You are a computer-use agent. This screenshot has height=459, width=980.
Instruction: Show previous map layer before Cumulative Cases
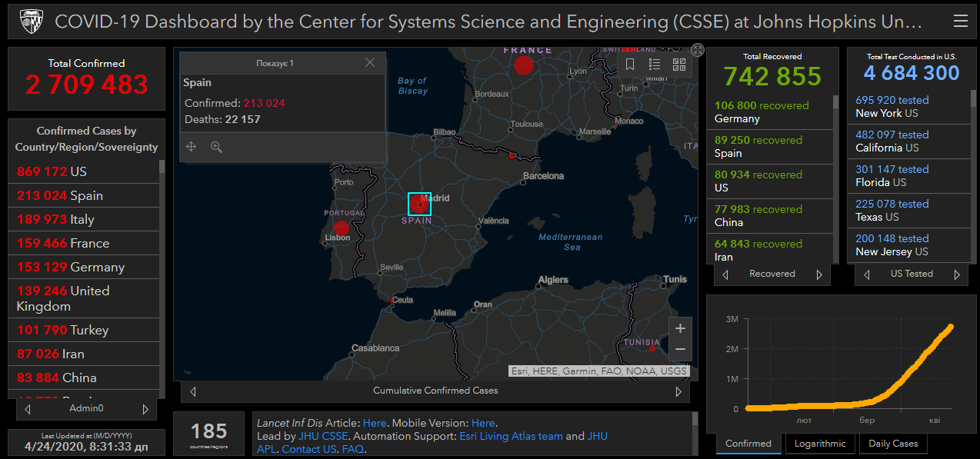193,391
